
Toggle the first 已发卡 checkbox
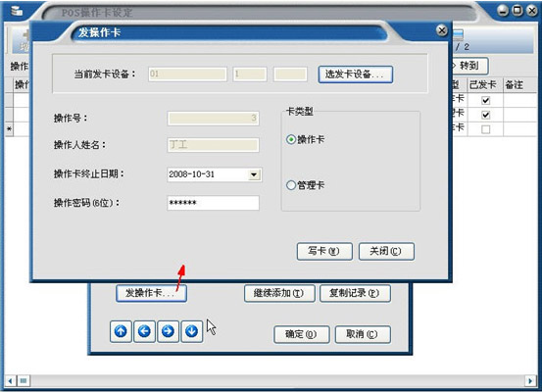click(486, 100)
